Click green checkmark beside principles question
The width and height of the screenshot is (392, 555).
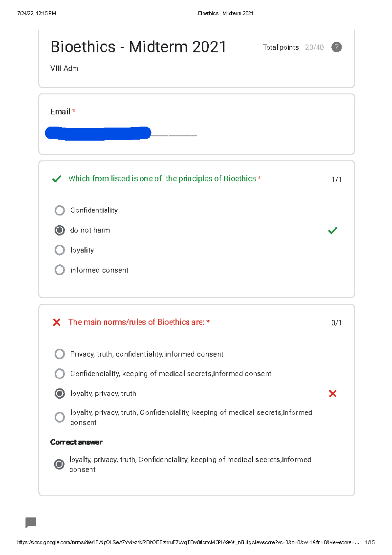(57, 179)
